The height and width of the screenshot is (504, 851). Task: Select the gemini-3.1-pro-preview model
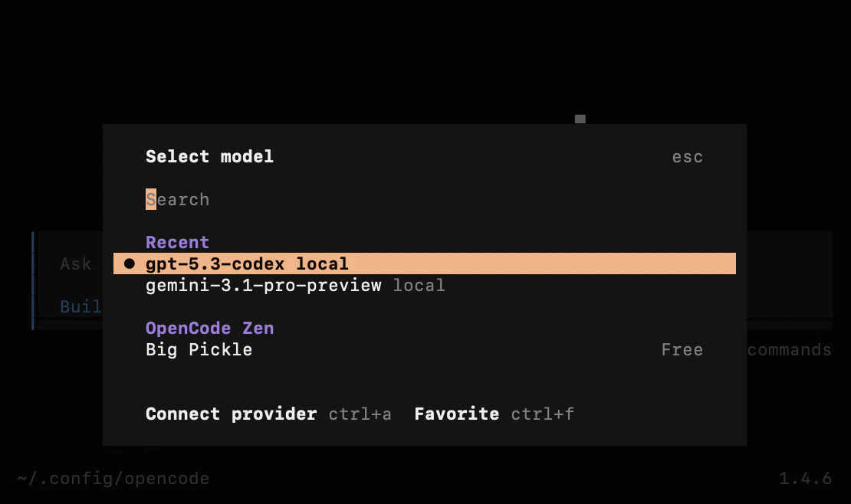click(x=263, y=285)
